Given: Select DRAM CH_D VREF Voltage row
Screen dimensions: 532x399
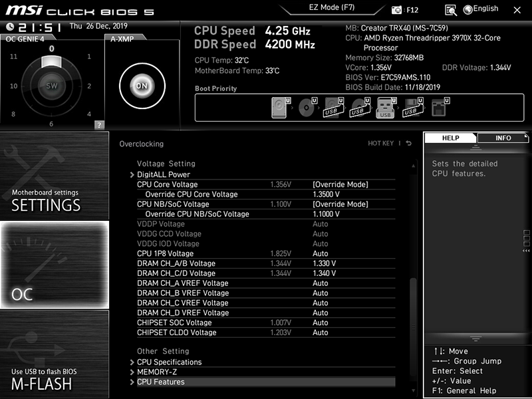Looking at the screenshot, I should click(266, 313).
